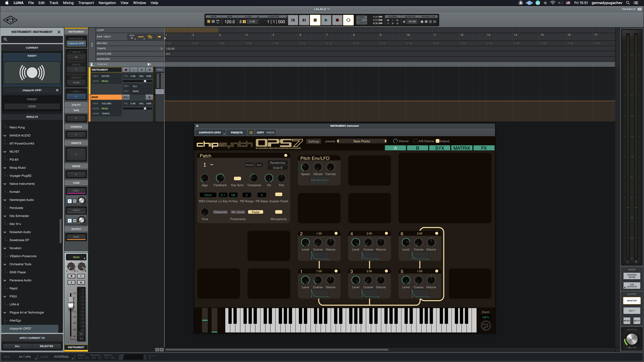
Task: Click the SPILL button on the MAIN track
Action: pyautogui.click(x=126, y=97)
